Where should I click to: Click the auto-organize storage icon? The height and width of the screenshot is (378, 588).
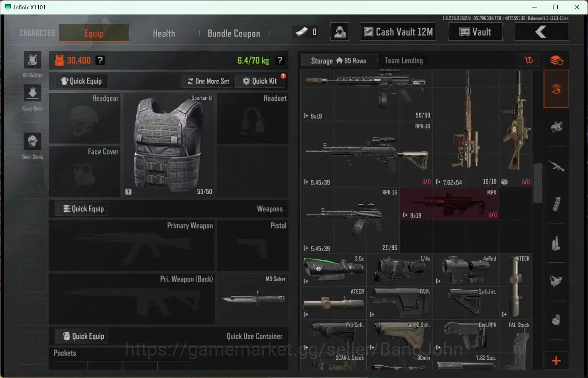click(529, 60)
